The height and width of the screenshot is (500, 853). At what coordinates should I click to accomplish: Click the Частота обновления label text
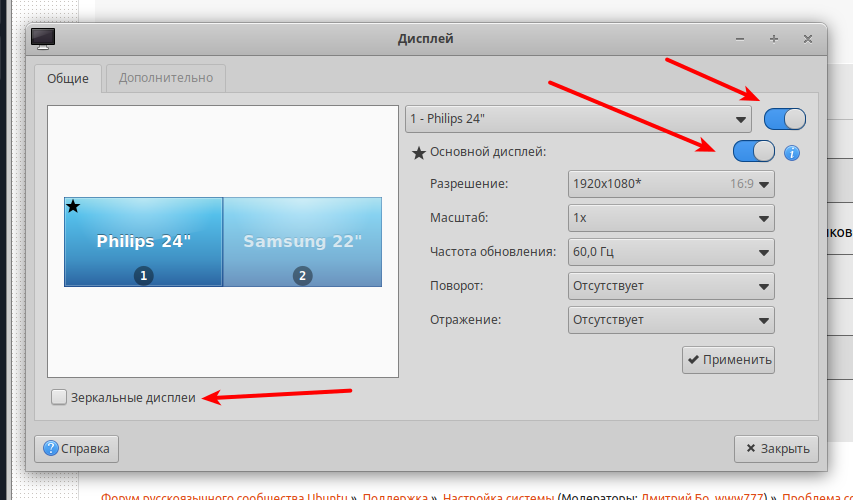(493, 252)
